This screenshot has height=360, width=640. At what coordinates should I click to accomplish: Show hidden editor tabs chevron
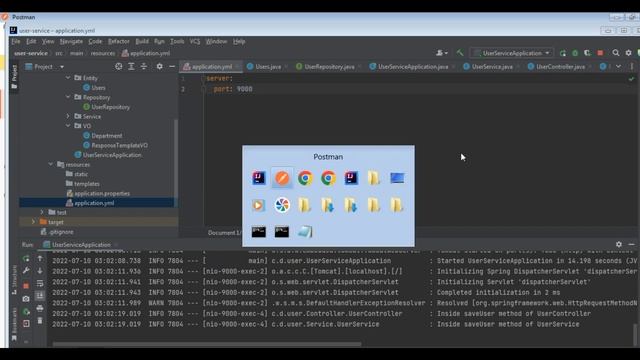pos(619,66)
